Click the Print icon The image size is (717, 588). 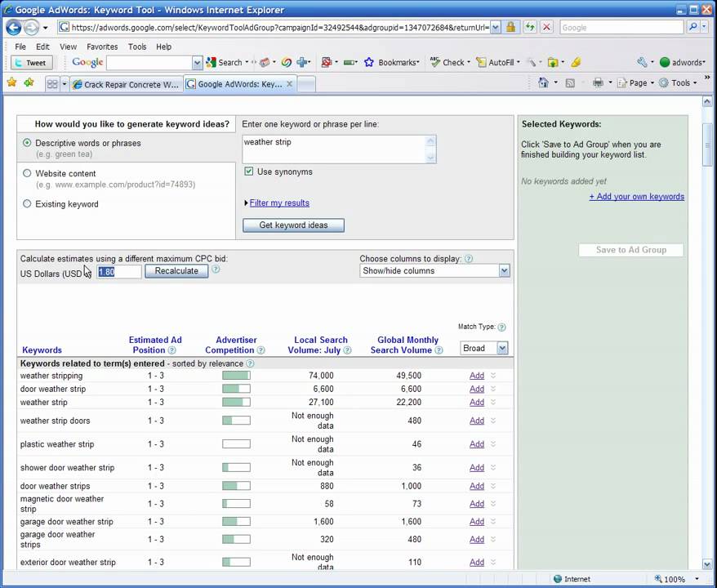tap(598, 82)
